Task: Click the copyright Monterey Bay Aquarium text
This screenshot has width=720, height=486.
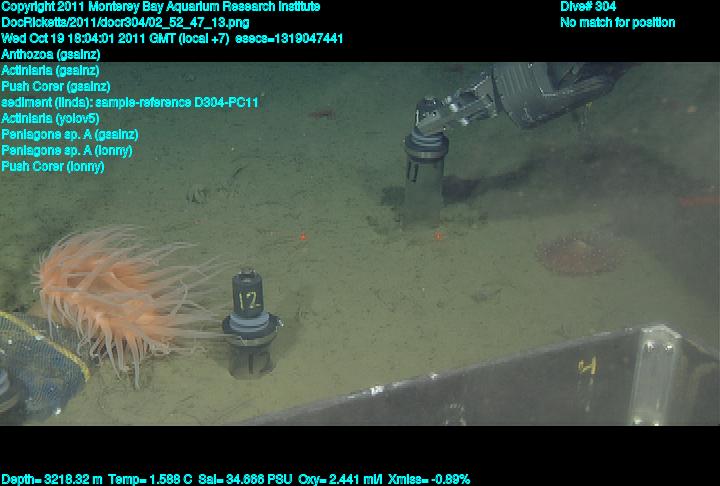Action: tap(161, 7)
